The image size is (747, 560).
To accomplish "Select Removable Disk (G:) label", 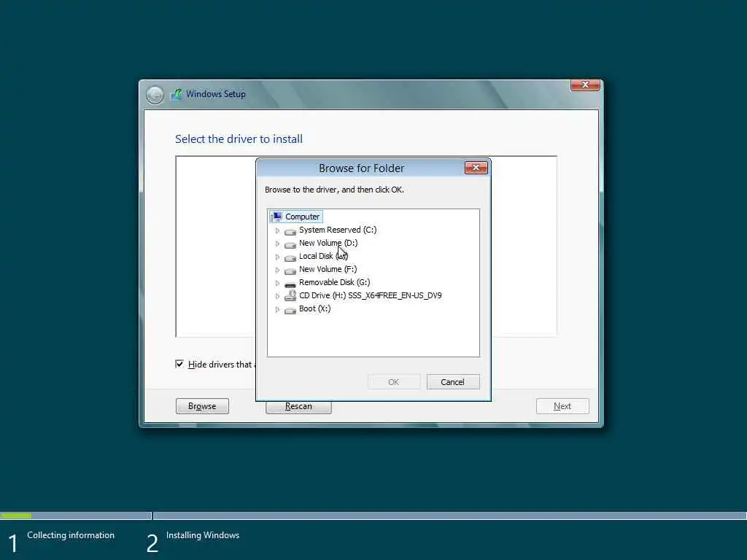I will pos(334,282).
